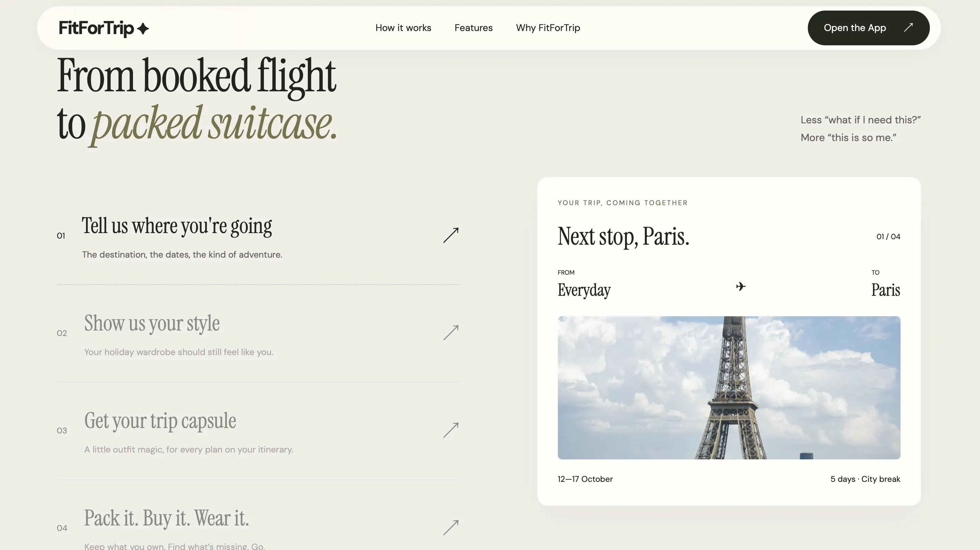Click the Open the App button

pyautogui.click(x=868, y=28)
